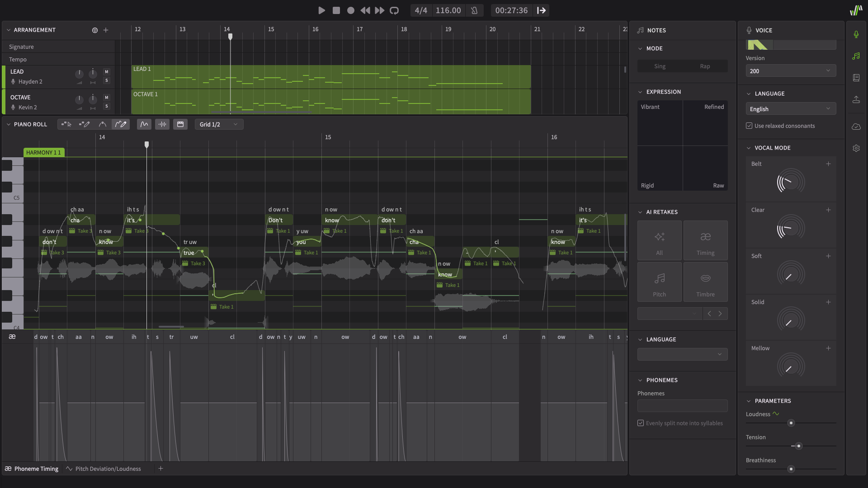Open the render/export panel in the sidebar
Viewport: 868px width, 488px height.
[x=856, y=99]
